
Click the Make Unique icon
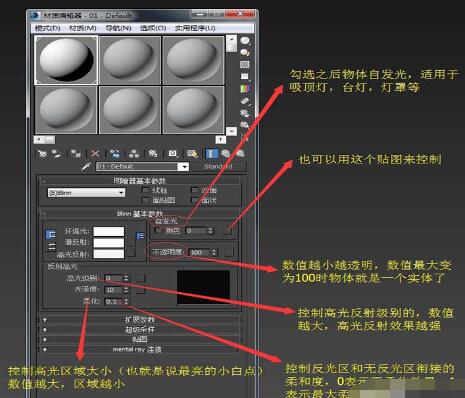pyautogui.click(x=134, y=154)
